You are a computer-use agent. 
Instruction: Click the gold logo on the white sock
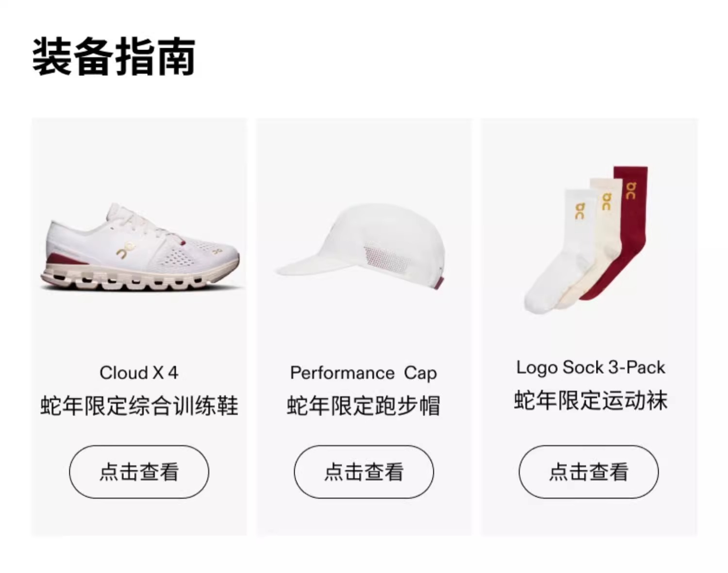point(580,211)
